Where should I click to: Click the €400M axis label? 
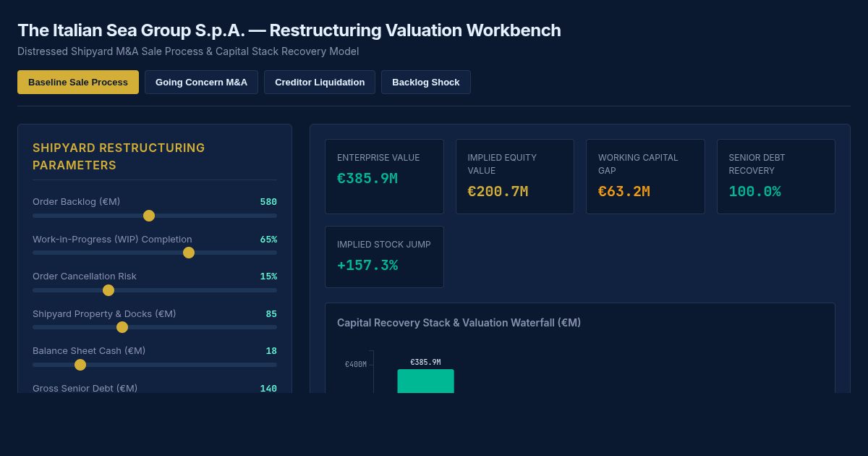click(356, 365)
